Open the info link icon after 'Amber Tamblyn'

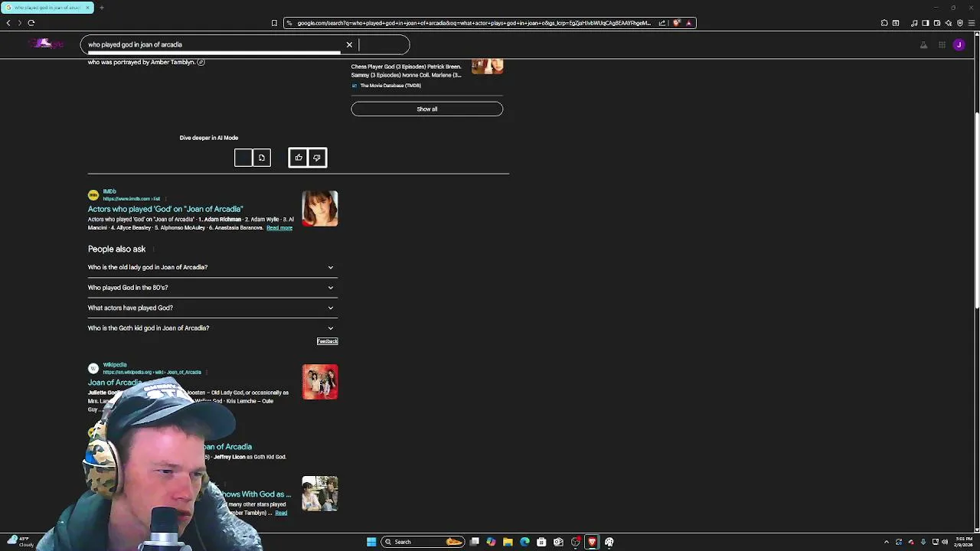[x=201, y=62]
